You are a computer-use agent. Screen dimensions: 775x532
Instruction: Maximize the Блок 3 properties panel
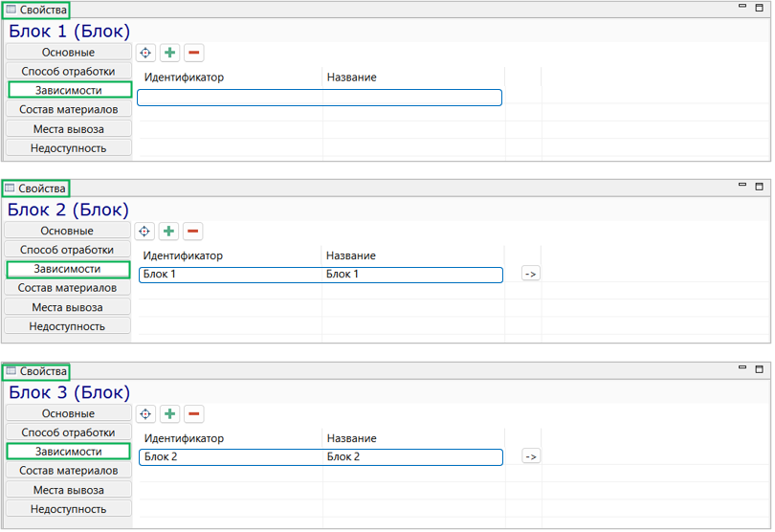(759, 368)
